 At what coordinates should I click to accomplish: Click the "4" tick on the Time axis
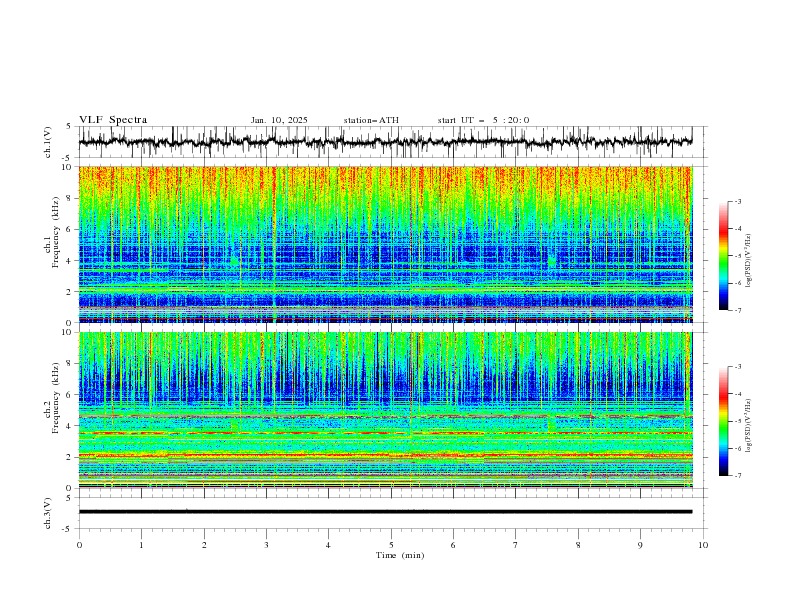coord(328,545)
